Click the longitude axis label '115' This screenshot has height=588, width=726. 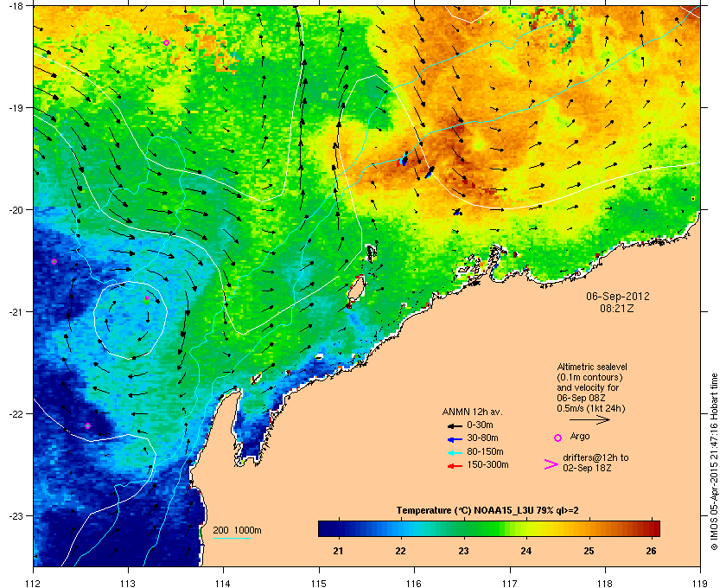pos(319,583)
